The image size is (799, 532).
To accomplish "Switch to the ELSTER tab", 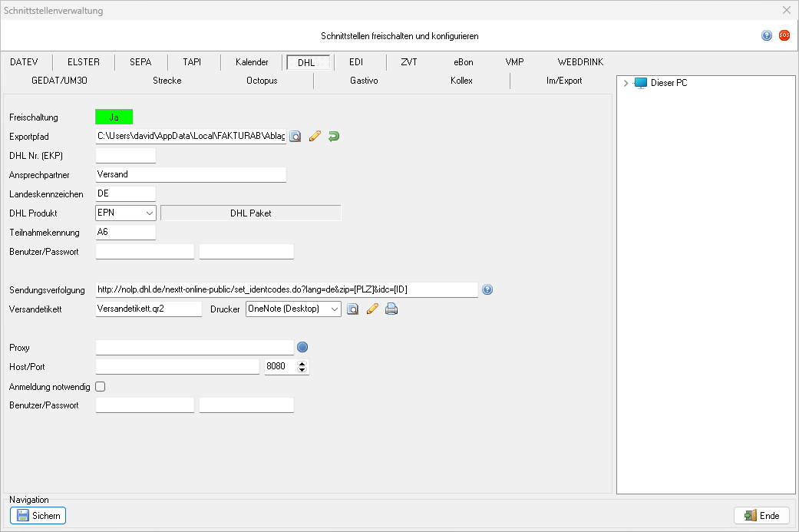I will (84, 62).
